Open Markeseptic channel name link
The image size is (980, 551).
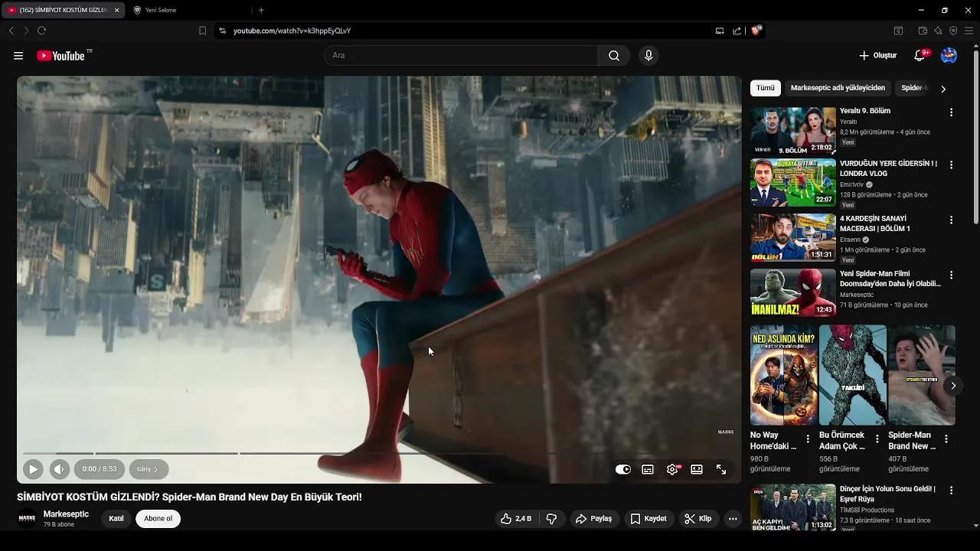pos(66,514)
